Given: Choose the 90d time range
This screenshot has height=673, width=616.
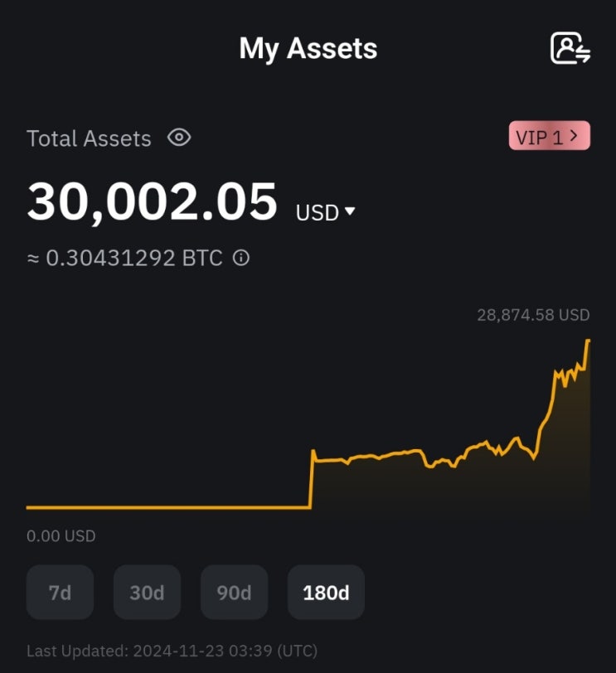Looking at the screenshot, I should coord(234,593).
